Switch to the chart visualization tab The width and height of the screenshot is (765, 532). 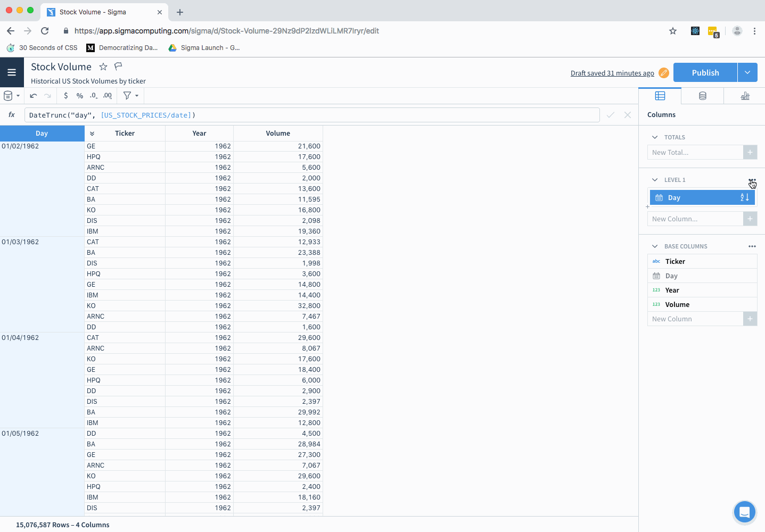coord(745,96)
